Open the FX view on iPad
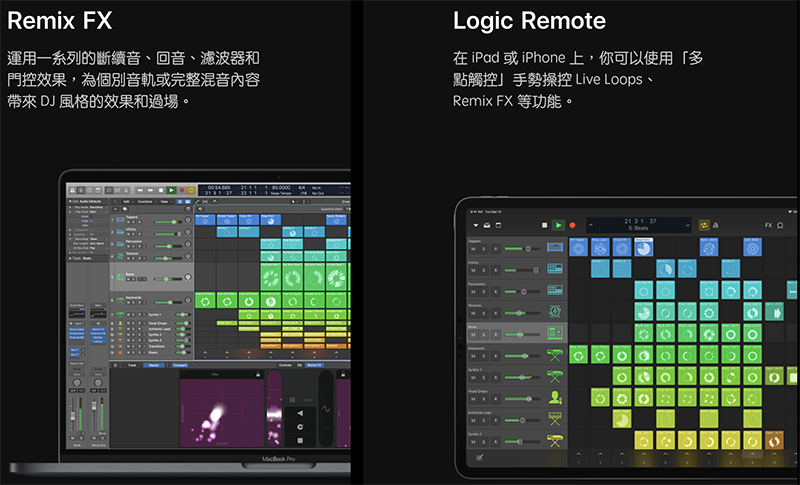The height and width of the screenshot is (485, 800). (768, 225)
